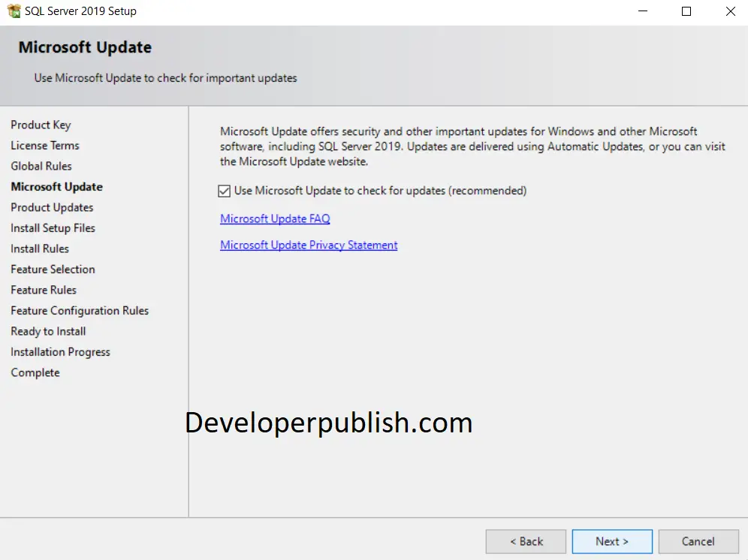Select Install Rules step in sidebar
This screenshot has height=560, width=748.
click(x=40, y=248)
